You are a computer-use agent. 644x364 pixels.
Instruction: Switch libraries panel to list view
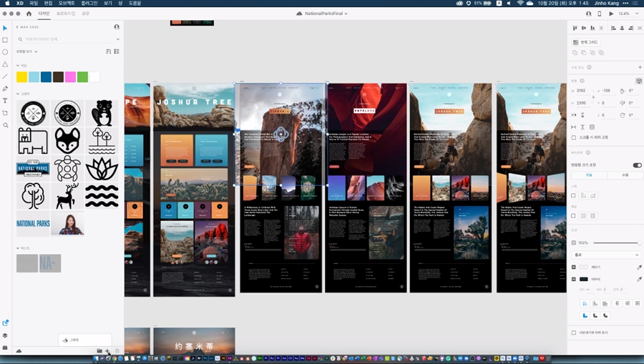[x=117, y=51]
